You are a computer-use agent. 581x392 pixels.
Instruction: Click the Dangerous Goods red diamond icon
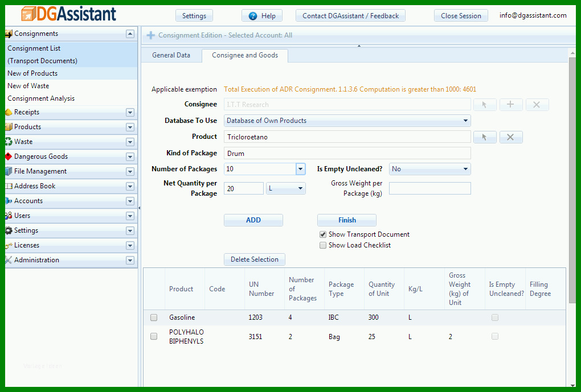[9, 156]
